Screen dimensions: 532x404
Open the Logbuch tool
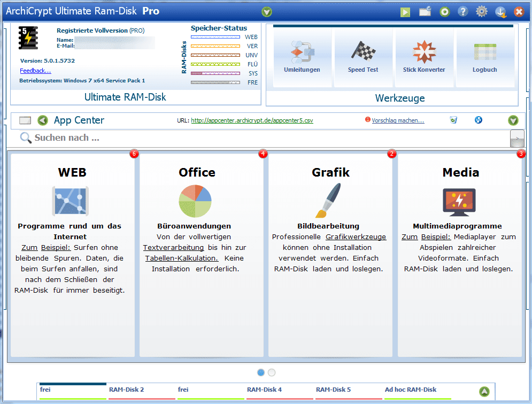click(x=485, y=57)
